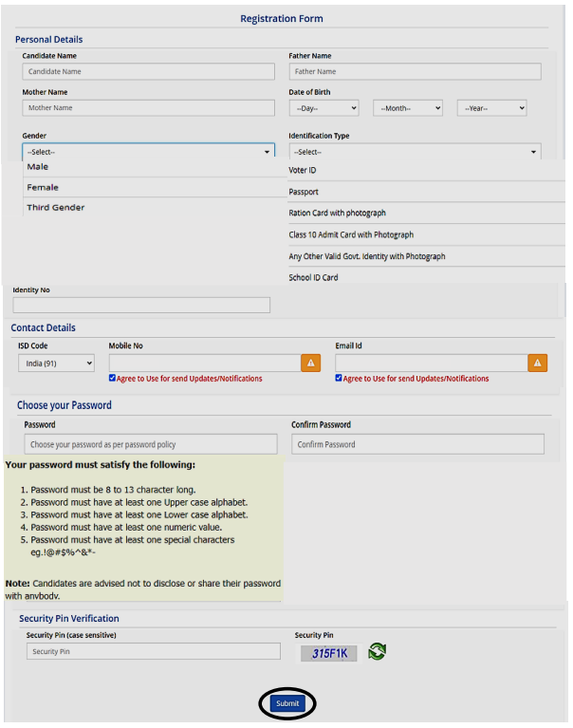The image size is (573, 728).
Task: Select Voter ID from identification list
Action: coord(303,170)
